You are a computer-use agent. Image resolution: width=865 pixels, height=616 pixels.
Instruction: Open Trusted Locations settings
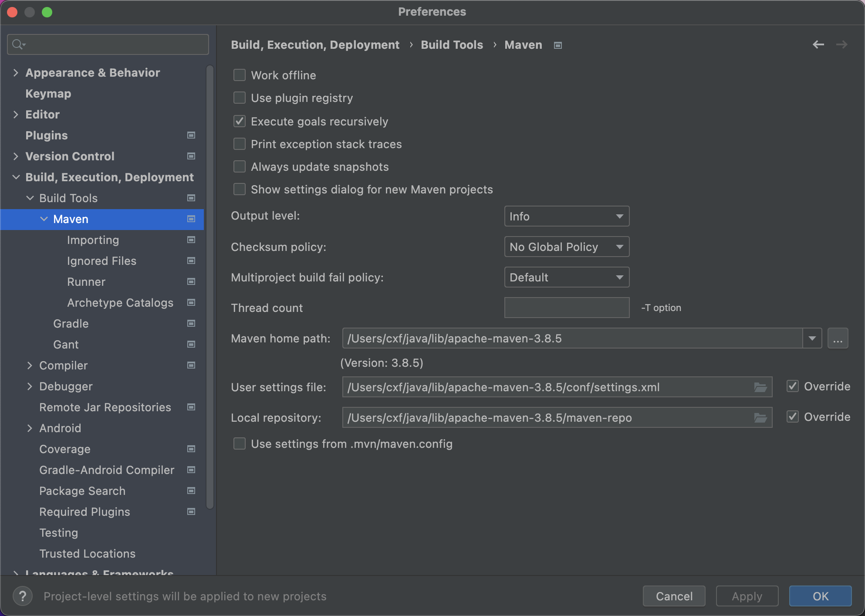87,553
